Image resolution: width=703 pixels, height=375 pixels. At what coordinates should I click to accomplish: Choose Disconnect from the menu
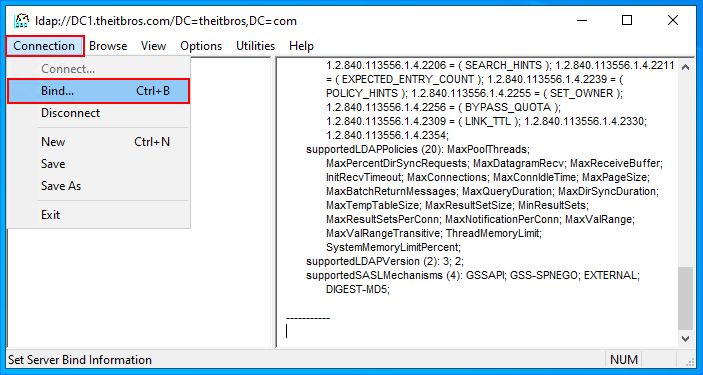99,113
